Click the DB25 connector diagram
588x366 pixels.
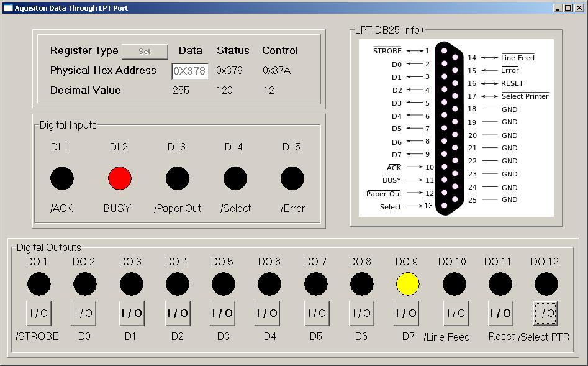pos(456,128)
